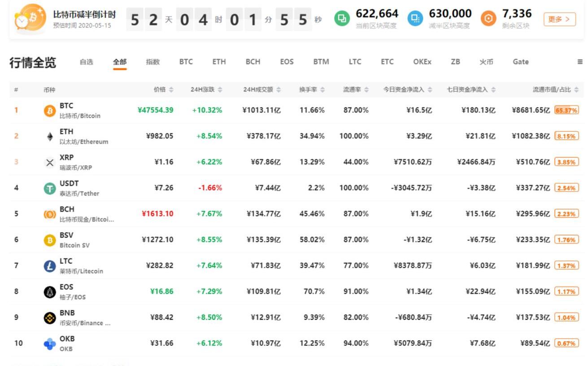Click the XRP coin icon
Viewport: 588px width, 366px height.
(x=50, y=163)
